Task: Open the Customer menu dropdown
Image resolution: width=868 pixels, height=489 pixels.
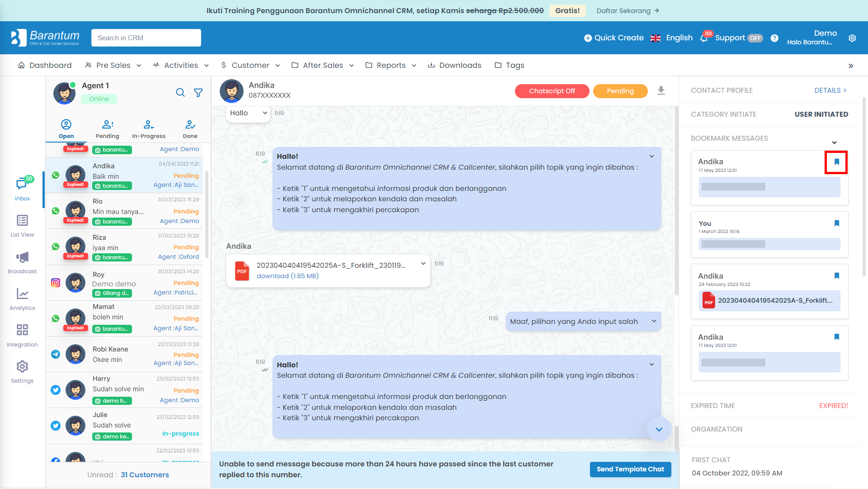Action: point(250,66)
